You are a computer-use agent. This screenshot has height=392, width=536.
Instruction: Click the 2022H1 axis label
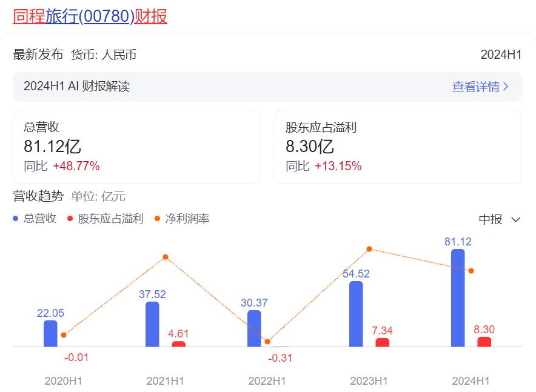click(267, 380)
